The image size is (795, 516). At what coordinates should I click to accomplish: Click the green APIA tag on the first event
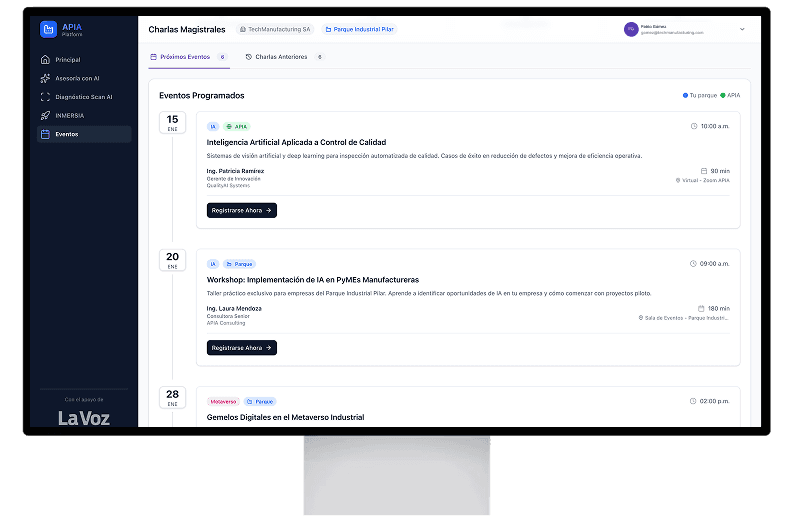click(x=237, y=127)
